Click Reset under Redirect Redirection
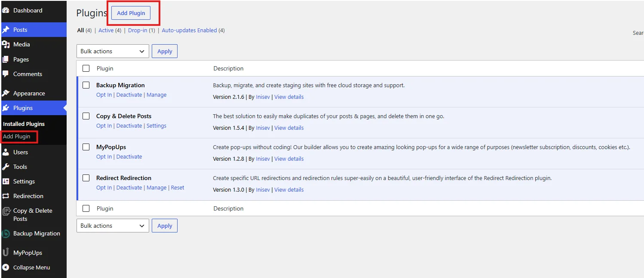 178,188
